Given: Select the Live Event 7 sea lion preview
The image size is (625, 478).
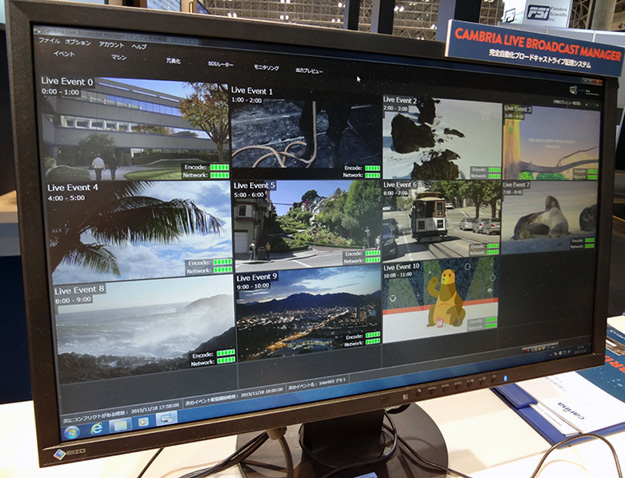Looking at the screenshot, I should pyautogui.click(x=549, y=217).
